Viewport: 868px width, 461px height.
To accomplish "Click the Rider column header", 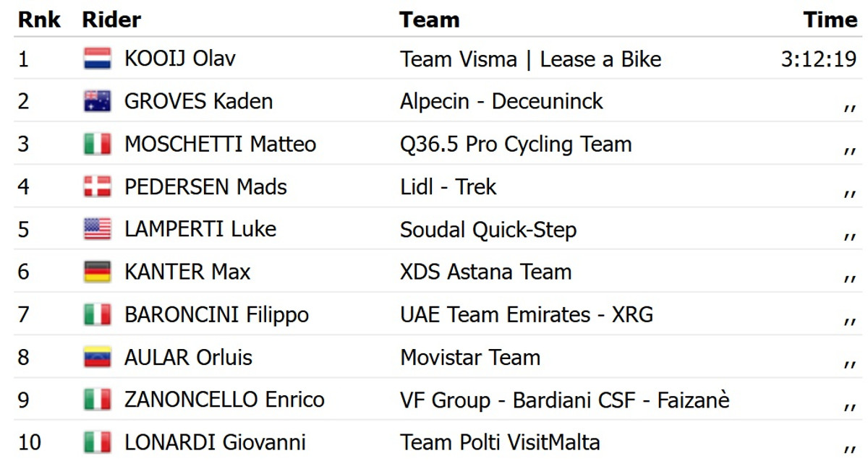I will click(x=111, y=20).
